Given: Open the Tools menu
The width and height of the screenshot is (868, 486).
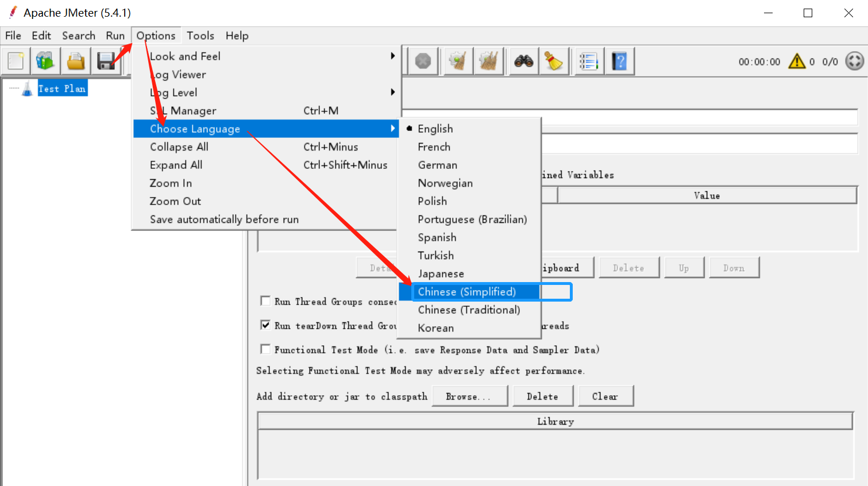Looking at the screenshot, I should point(200,36).
